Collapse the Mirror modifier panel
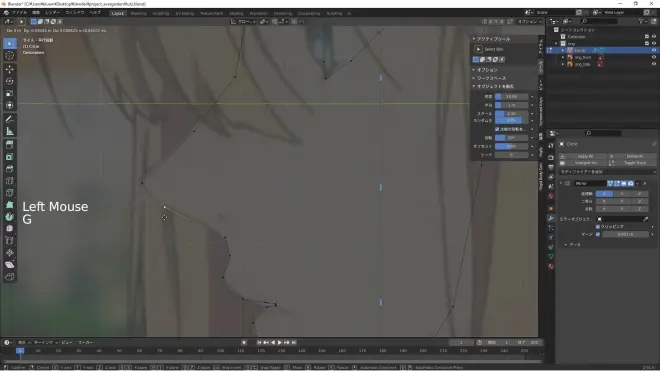This screenshot has width=660, height=371. pos(561,184)
